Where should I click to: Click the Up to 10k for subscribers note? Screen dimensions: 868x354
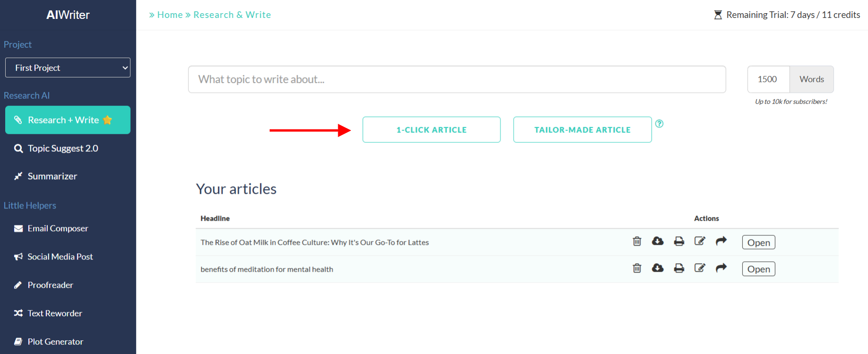(791, 102)
